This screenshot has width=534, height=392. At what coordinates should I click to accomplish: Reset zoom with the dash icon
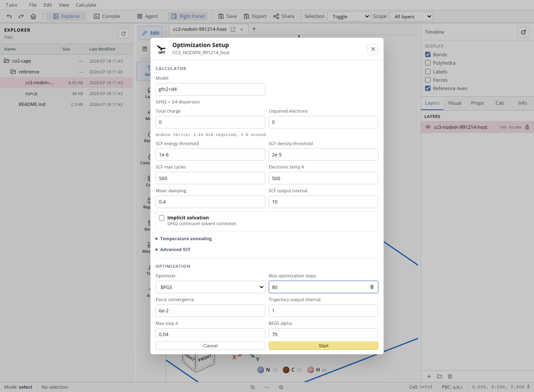267,387
